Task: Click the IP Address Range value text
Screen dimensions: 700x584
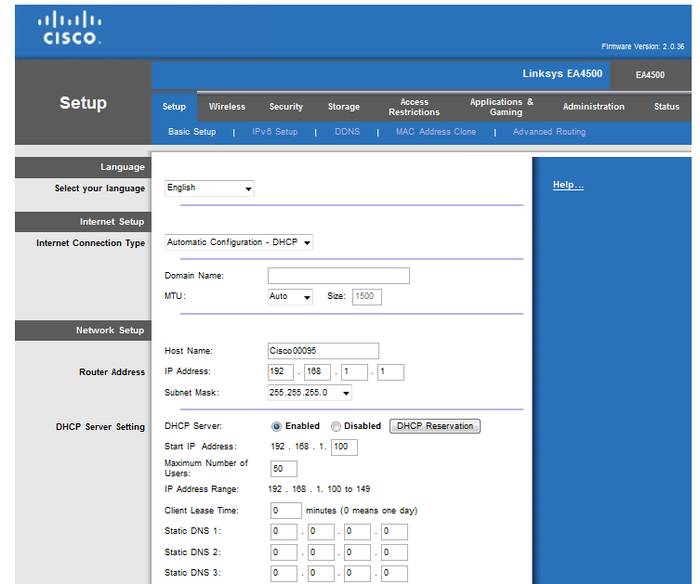Action: click(319, 489)
